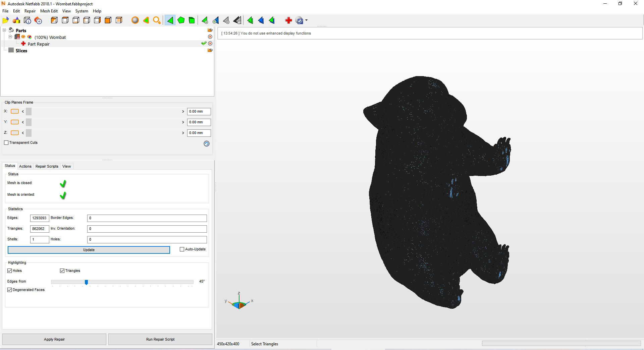The image size is (644, 350).
Task: Click the Update statistics button
Action: click(89, 250)
